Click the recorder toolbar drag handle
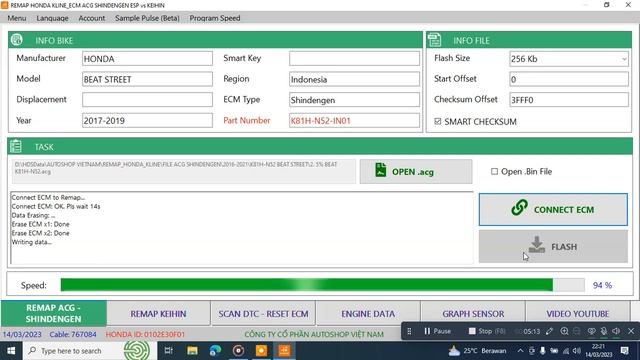 pyautogui.click(x=409, y=331)
